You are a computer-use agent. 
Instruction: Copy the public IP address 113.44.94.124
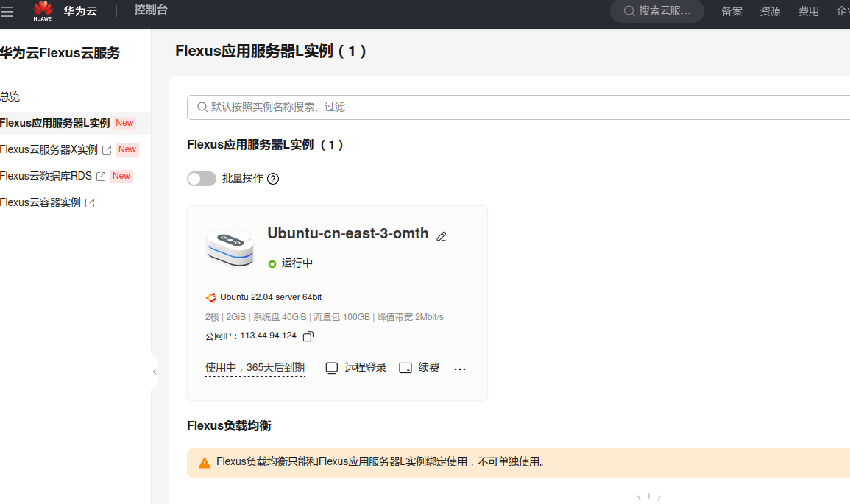[x=308, y=336]
